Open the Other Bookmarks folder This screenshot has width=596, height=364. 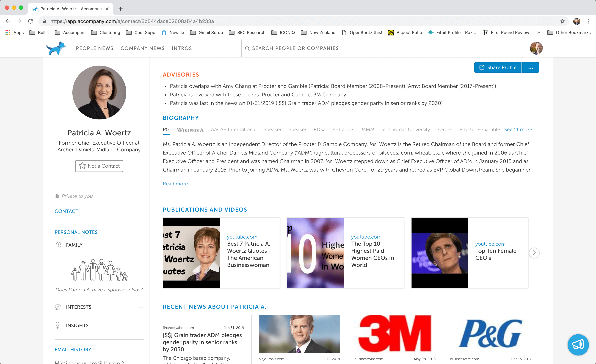[x=569, y=32]
